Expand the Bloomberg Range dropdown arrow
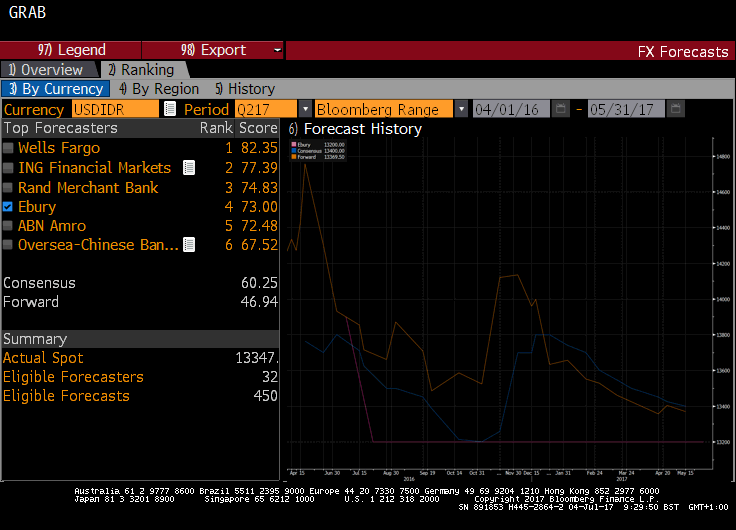The image size is (736, 530). (461, 109)
